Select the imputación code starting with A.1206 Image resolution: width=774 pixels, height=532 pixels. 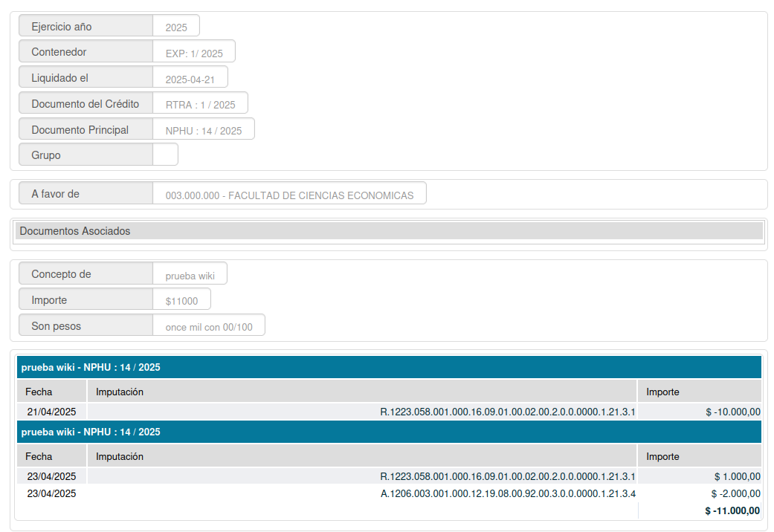[x=508, y=493]
